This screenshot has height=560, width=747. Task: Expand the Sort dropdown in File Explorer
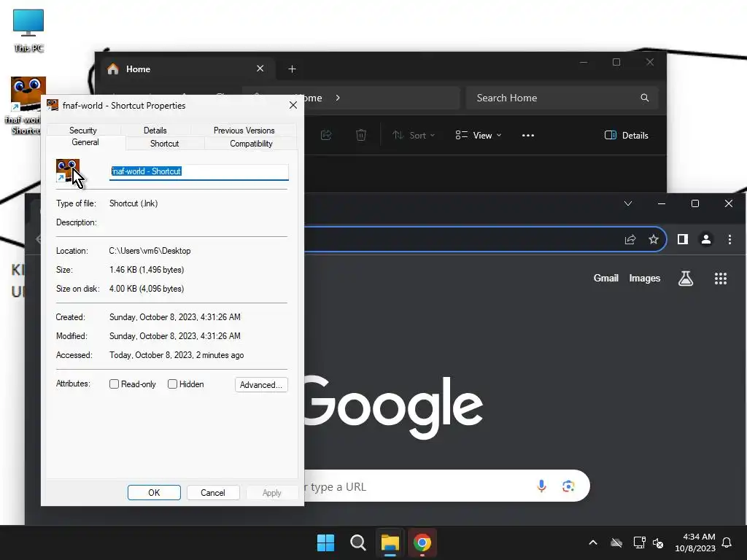click(x=414, y=135)
